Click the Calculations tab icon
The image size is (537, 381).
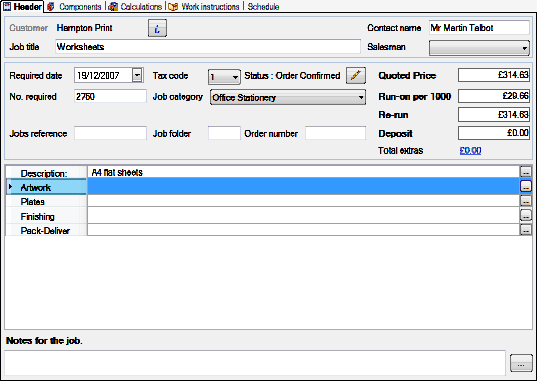click(x=113, y=7)
